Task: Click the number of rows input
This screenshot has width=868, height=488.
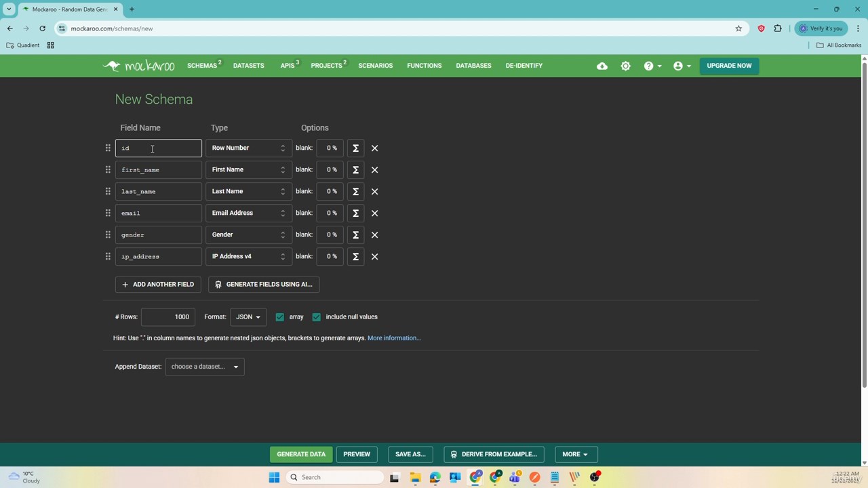Action: [x=168, y=317]
